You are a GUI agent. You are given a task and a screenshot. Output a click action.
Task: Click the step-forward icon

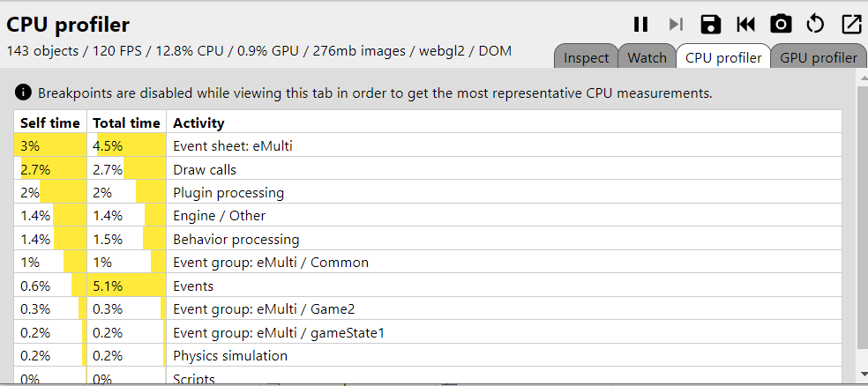[676, 25]
